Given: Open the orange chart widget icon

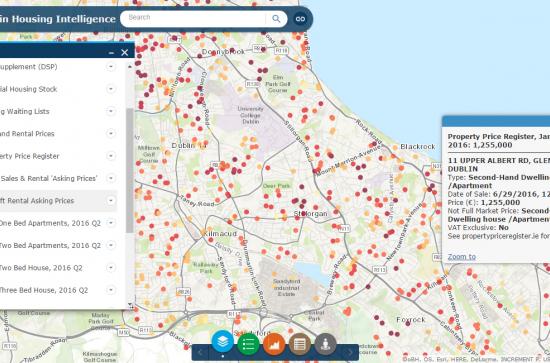Looking at the screenshot, I should [274, 344].
